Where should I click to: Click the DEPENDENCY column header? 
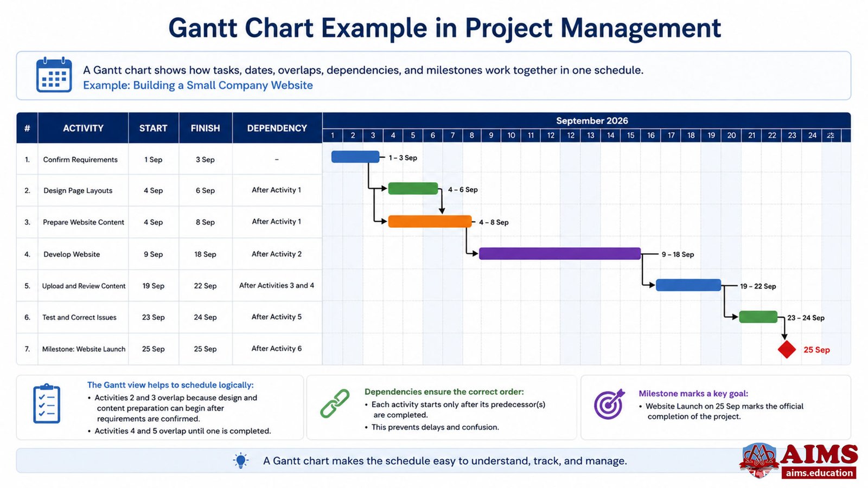point(277,128)
